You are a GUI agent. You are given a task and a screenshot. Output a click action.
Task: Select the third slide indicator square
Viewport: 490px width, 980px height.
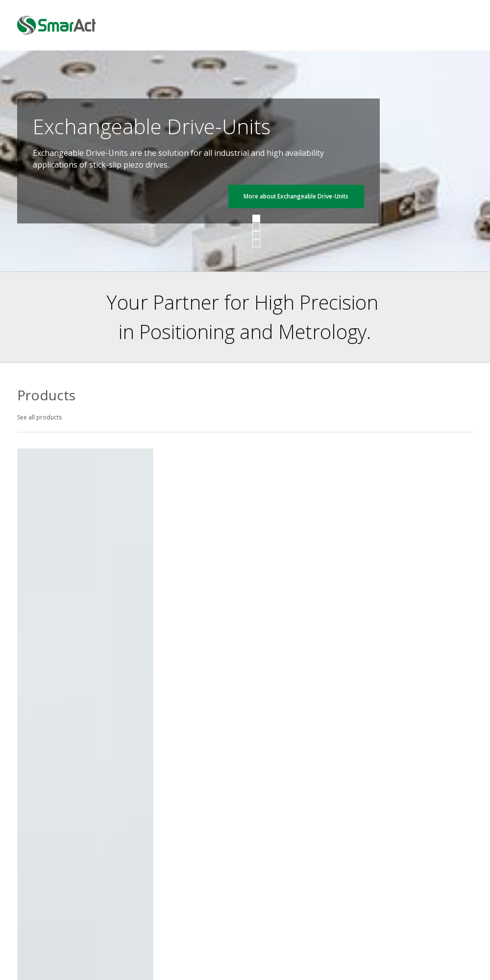(256, 235)
